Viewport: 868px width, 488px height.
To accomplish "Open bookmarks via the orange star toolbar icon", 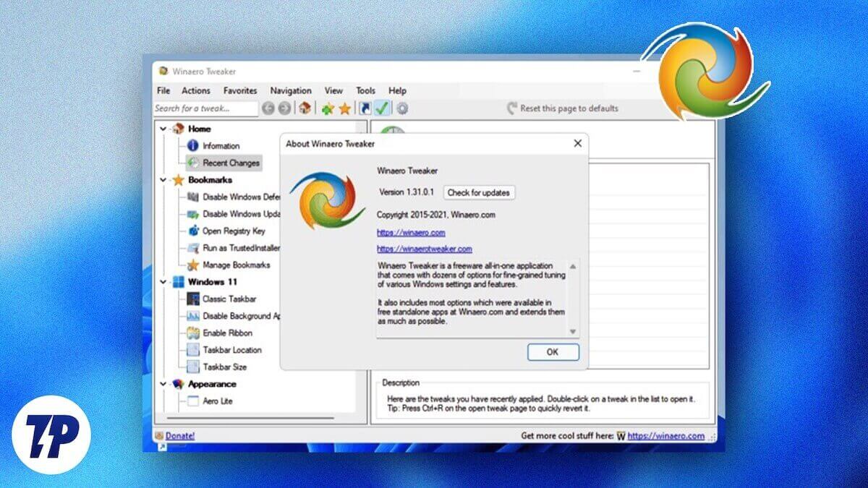I will (345, 108).
